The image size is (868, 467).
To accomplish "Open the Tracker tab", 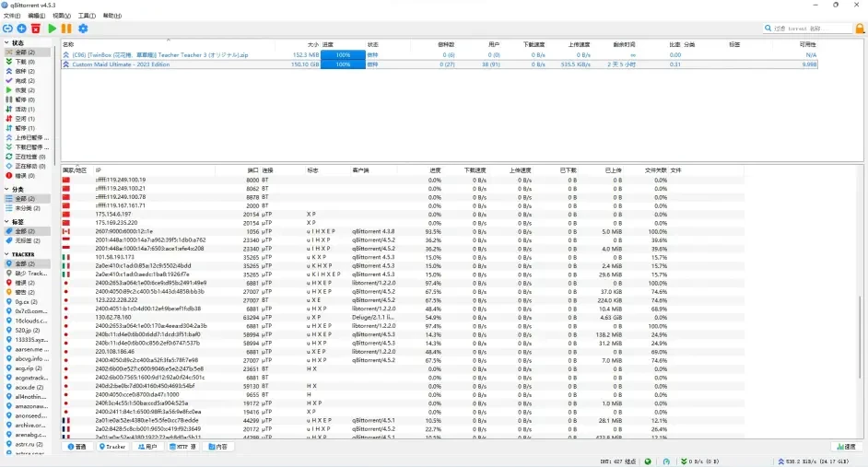I will pyautogui.click(x=112, y=447).
